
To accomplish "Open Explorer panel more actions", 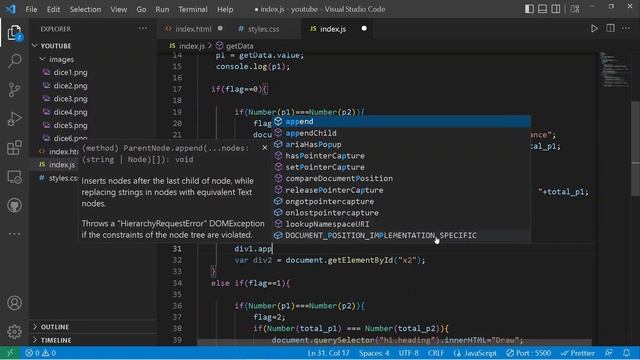I will tap(142, 28).
